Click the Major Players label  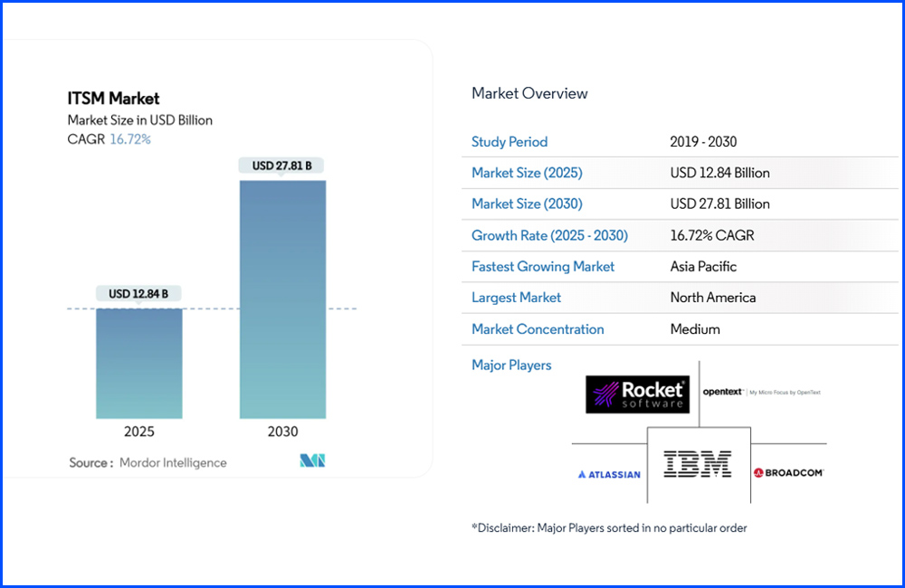[511, 365]
